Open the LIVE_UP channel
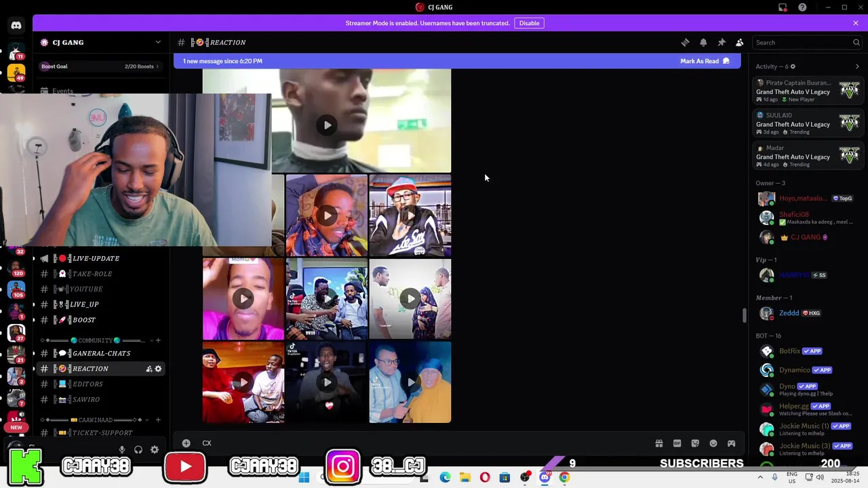The height and width of the screenshot is (488, 868). (100, 304)
